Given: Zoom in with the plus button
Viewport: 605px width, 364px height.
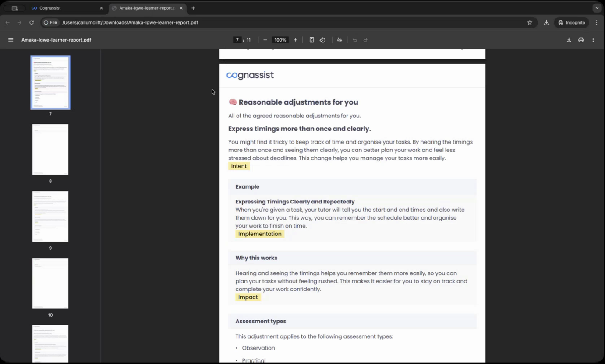Looking at the screenshot, I should [x=295, y=40].
